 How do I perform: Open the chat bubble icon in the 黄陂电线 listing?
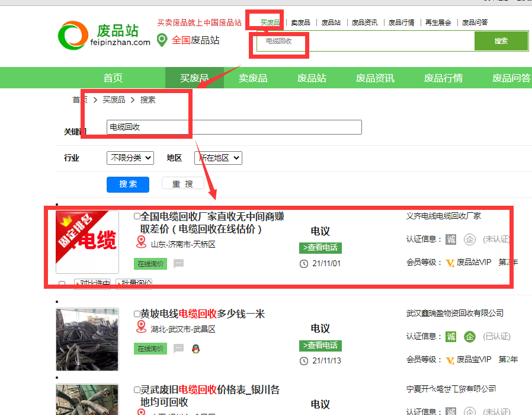[x=178, y=349]
